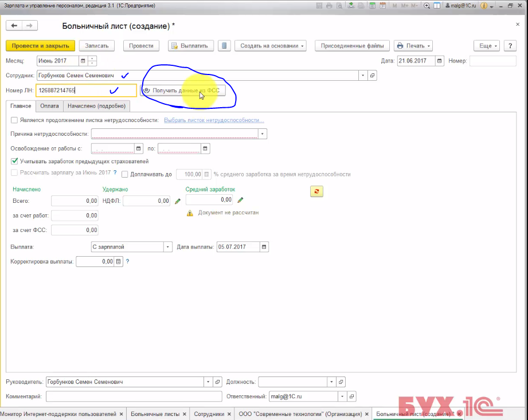Click the НДФЛ edit pencil icon
528x420 pixels.
(x=178, y=201)
